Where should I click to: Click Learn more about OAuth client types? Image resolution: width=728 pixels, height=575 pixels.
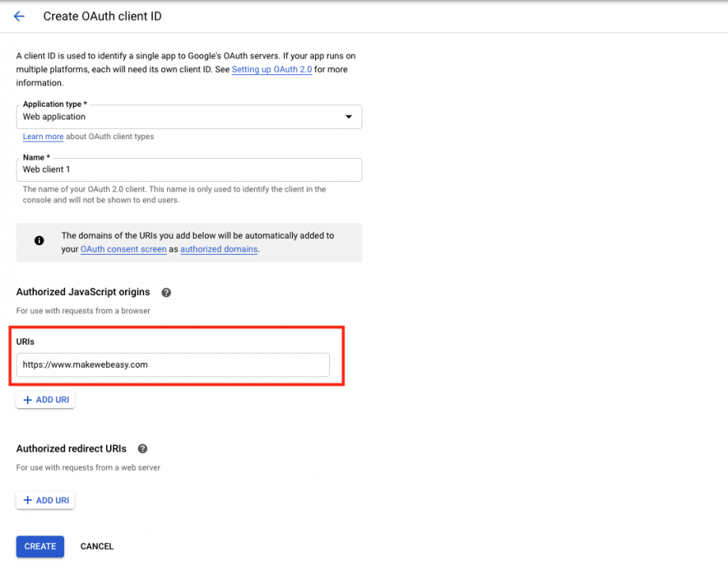(x=43, y=136)
